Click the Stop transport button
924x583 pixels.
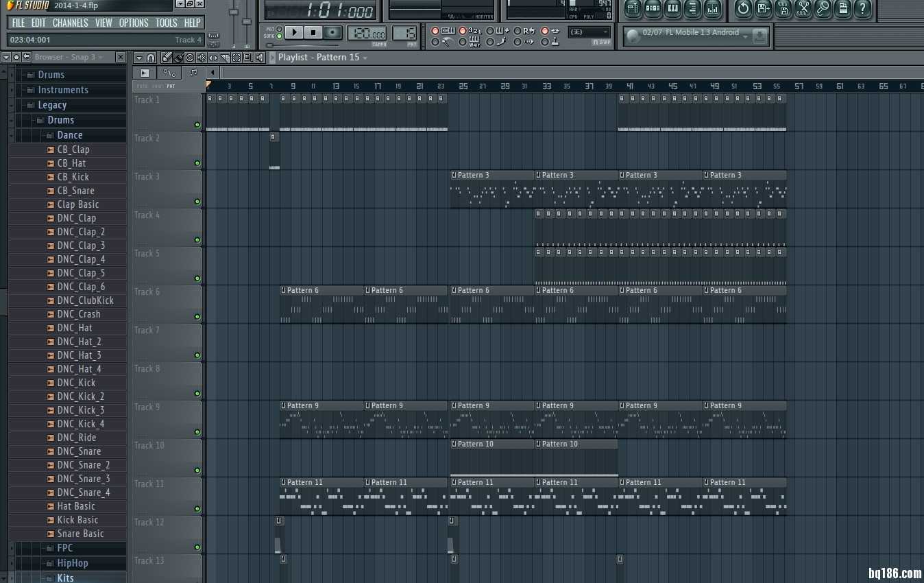tap(313, 32)
